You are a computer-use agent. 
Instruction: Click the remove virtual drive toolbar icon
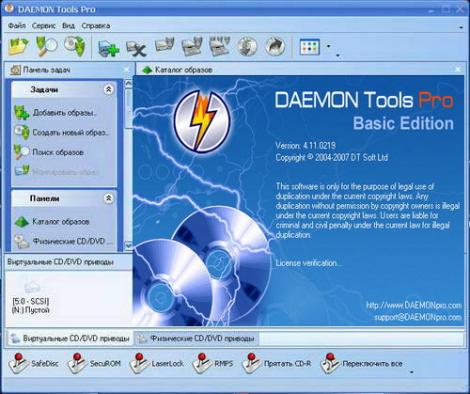click(x=136, y=48)
